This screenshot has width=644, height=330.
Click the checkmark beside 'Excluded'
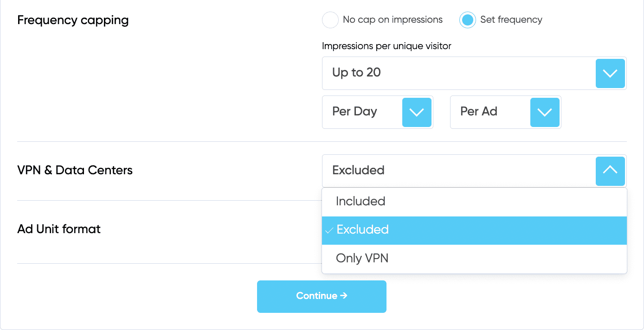[329, 229]
